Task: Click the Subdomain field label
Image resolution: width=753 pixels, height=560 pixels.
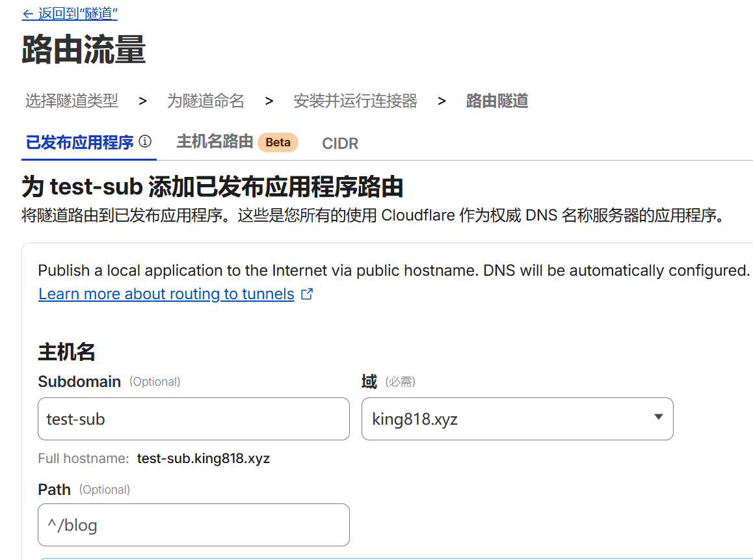Action: [x=79, y=382]
